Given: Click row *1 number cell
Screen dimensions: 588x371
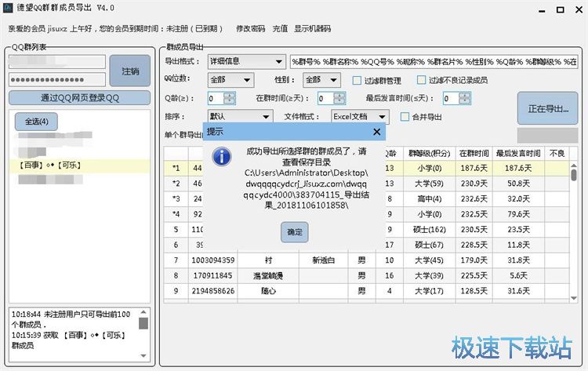Looking at the screenshot, I should point(176,168).
